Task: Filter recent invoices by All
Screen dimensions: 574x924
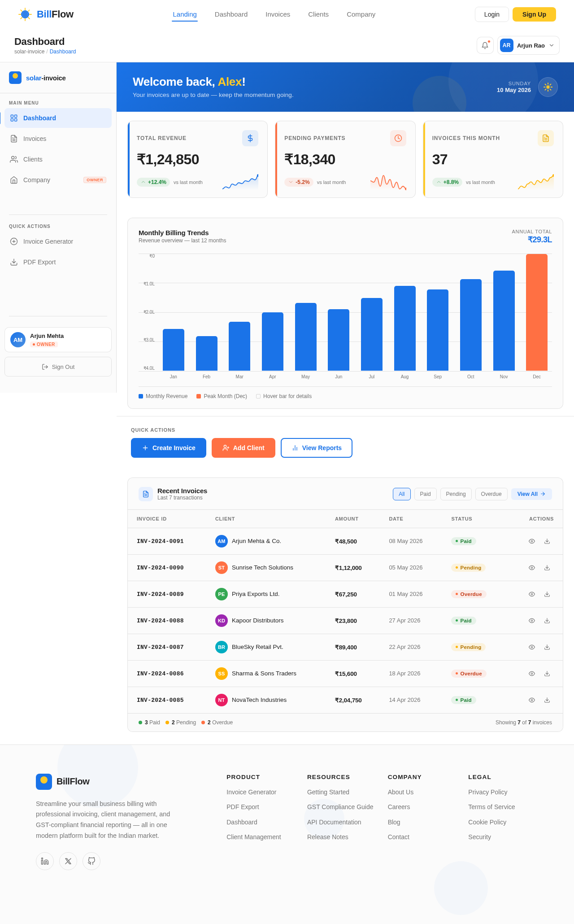Action: (402, 494)
